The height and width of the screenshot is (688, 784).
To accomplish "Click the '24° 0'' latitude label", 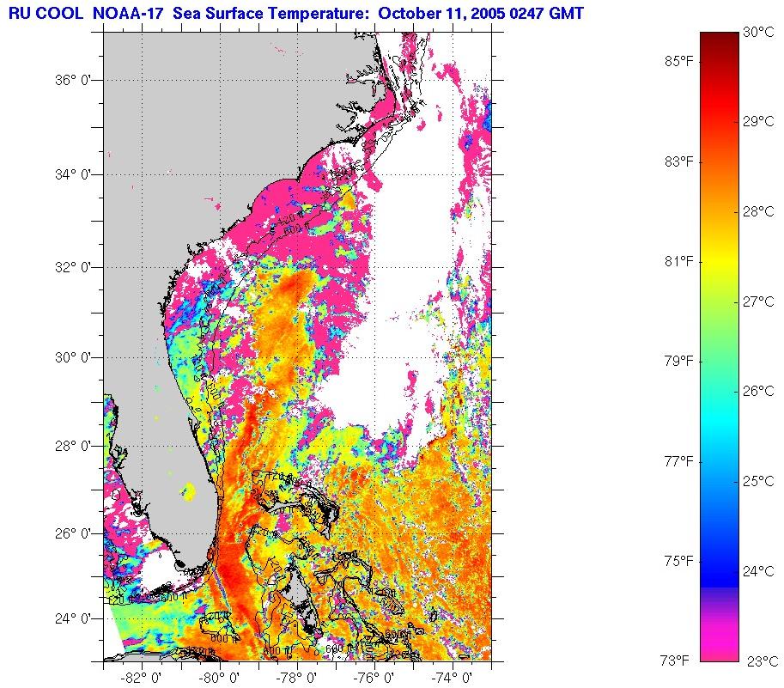I will click(72, 619).
